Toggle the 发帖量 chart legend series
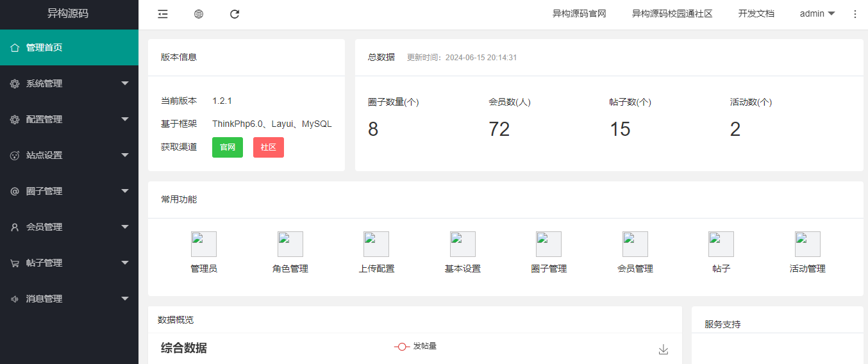 pos(415,346)
